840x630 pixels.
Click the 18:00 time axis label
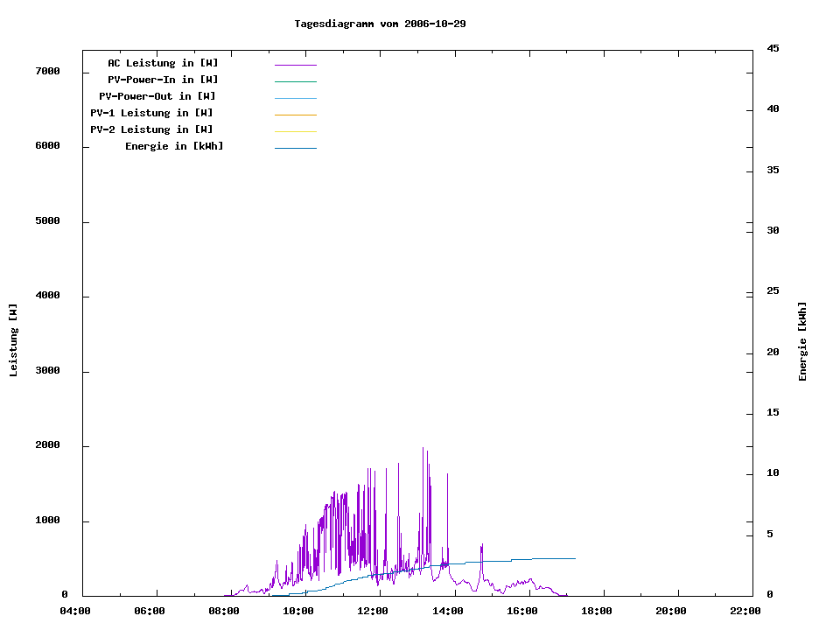pyautogui.click(x=597, y=611)
